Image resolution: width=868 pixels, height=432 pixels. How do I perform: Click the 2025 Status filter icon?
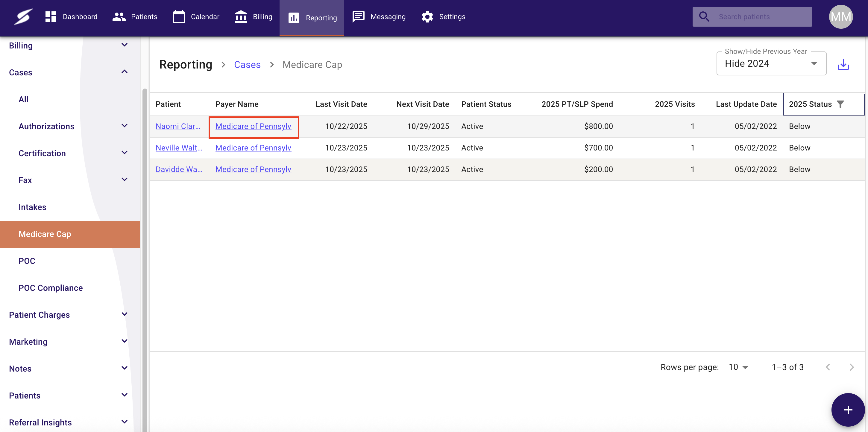click(x=840, y=104)
